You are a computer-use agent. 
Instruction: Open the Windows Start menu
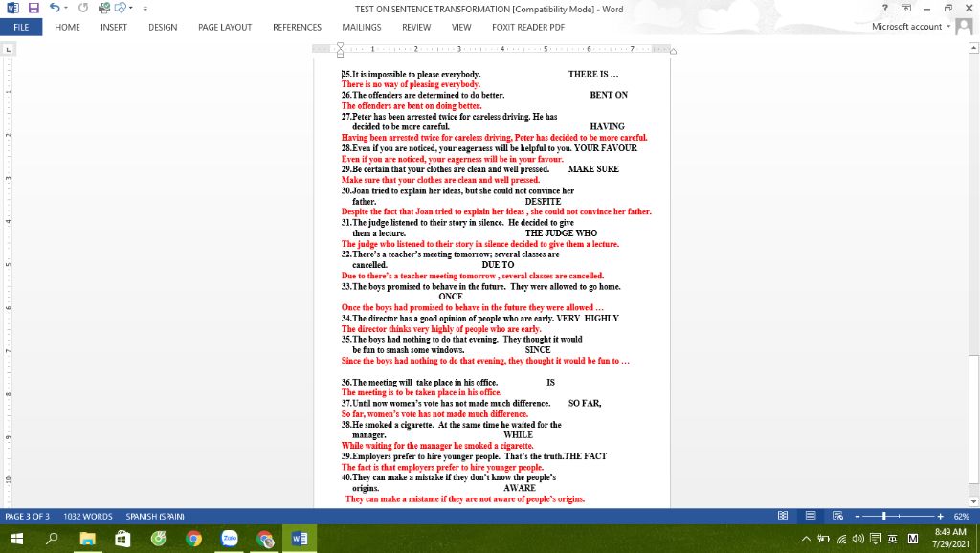(17, 539)
